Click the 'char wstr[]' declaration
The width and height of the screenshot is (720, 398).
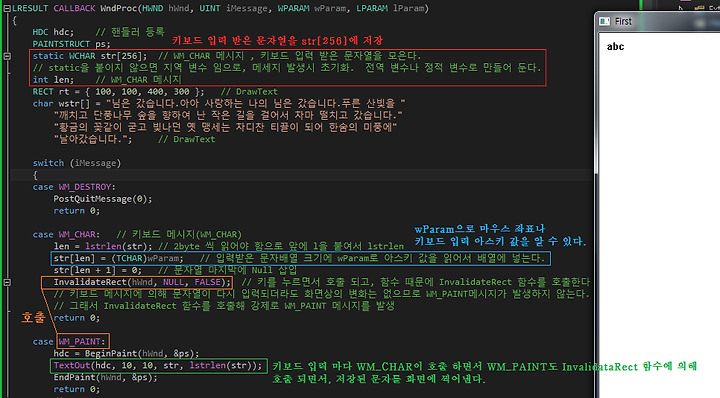click(x=61, y=104)
